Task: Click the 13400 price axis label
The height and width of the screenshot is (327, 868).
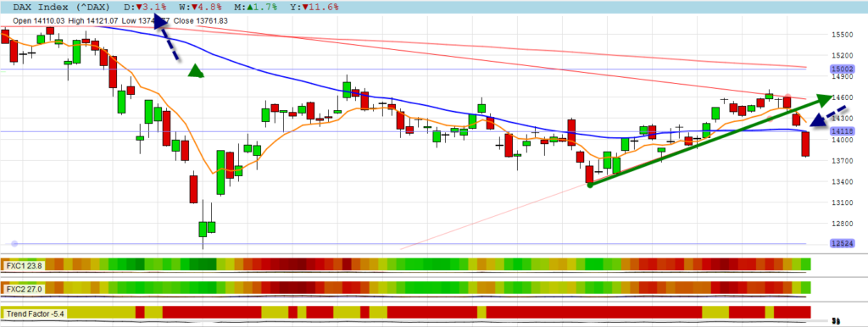Action: pos(842,181)
